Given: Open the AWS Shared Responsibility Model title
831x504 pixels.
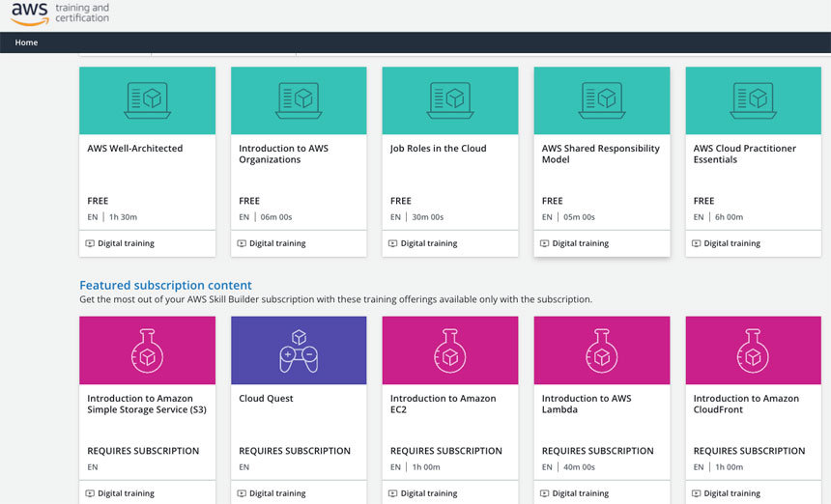Looking at the screenshot, I should point(600,154).
